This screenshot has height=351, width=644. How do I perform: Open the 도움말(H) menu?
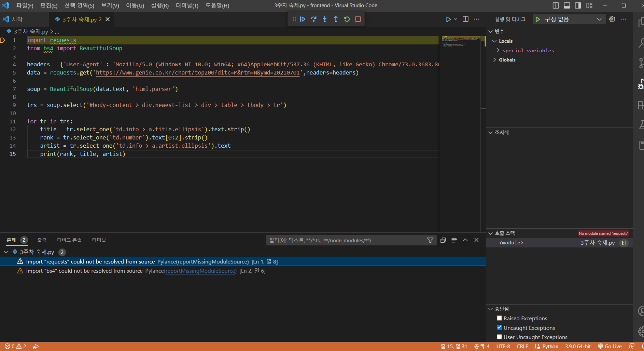(x=217, y=5)
